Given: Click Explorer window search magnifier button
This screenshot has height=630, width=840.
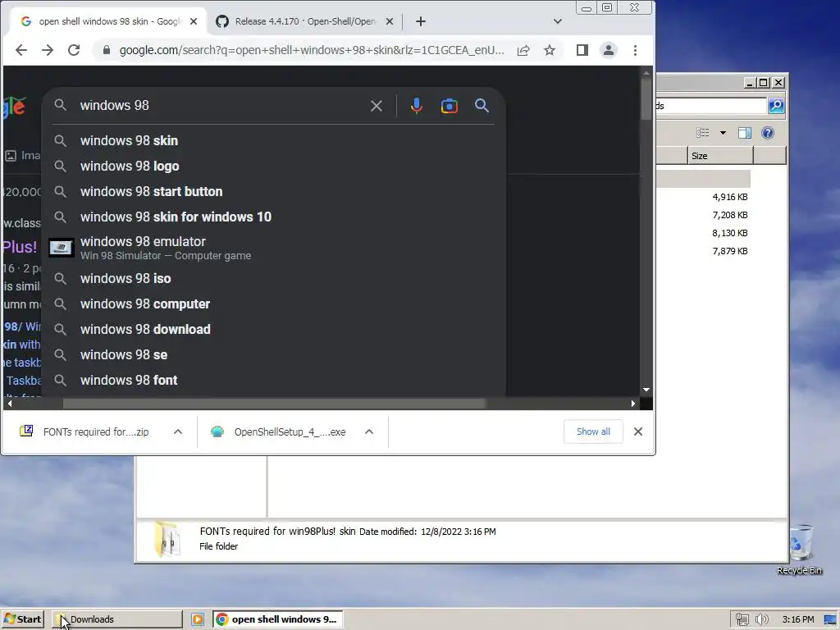Looking at the screenshot, I should point(776,106).
